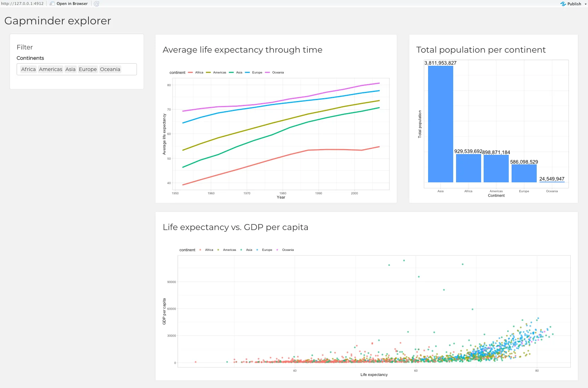Screen dimensions: 588x388
Task: Click the Americas bar in population chart
Action: coord(496,169)
